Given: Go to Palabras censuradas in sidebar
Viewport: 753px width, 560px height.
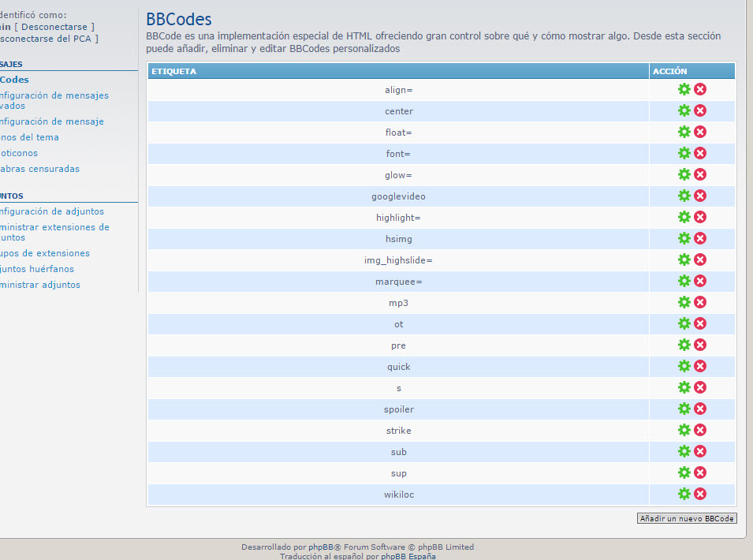Looking at the screenshot, I should [x=39, y=169].
